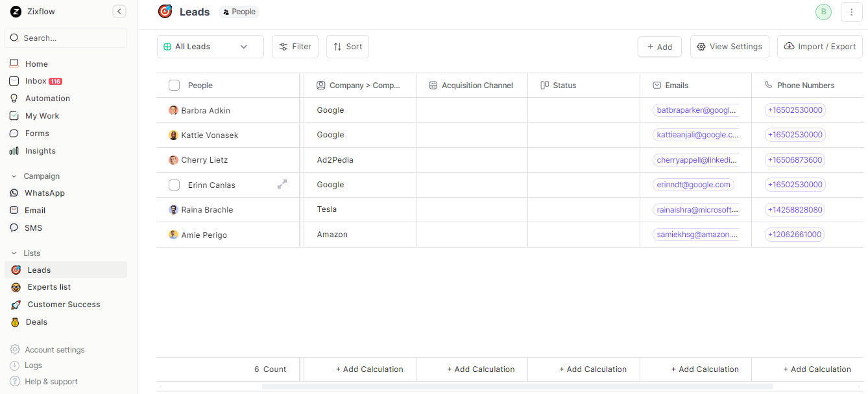This screenshot has height=394, width=868.
Task: Click the Search input field
Action: [71, 38]
